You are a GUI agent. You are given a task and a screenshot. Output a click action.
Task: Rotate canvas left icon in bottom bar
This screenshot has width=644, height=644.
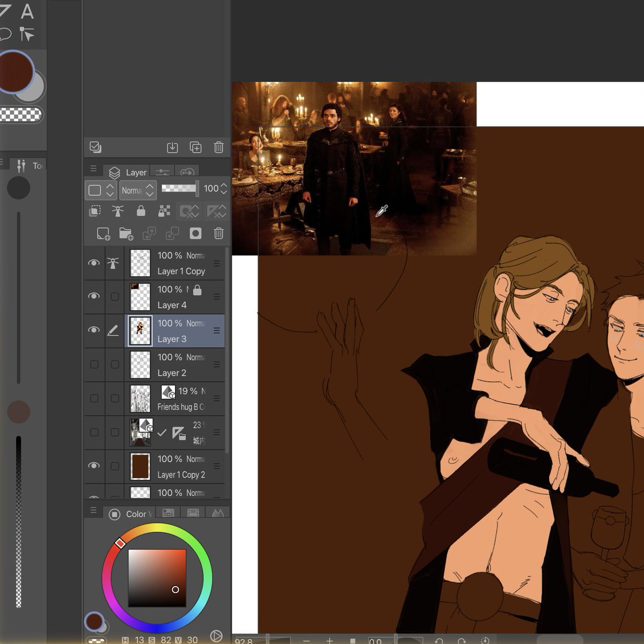(439, 640)
